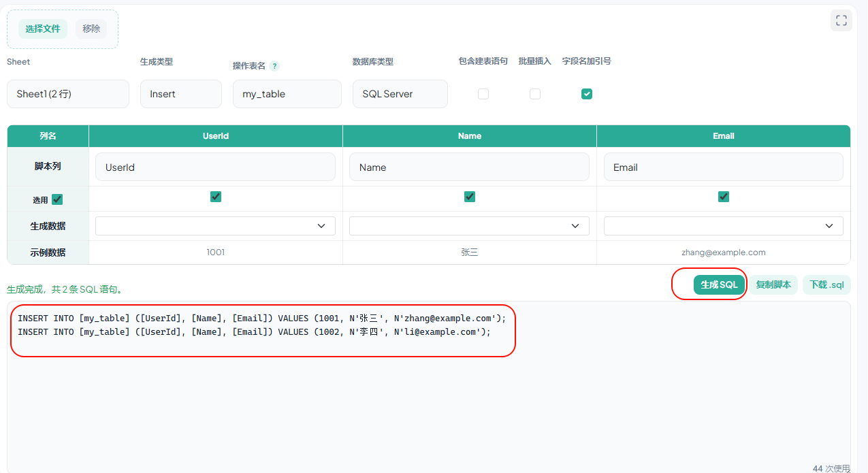The image size is (868, 473).
Task: Uncheck the 字段名加引号 checkbox
Action: coord(587,94)
